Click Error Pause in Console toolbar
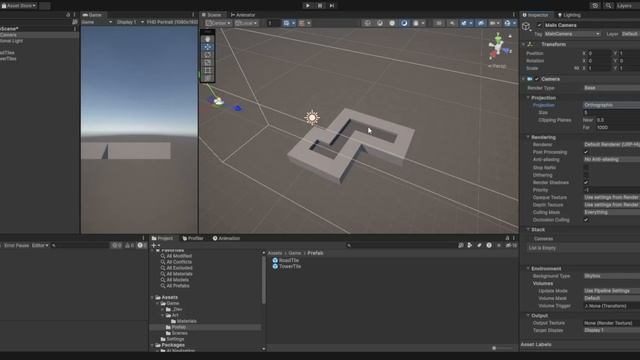 [16, 245]
